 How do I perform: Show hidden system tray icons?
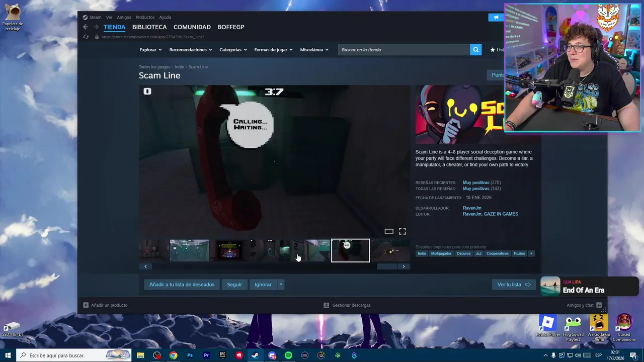click(x=546, y=355)
